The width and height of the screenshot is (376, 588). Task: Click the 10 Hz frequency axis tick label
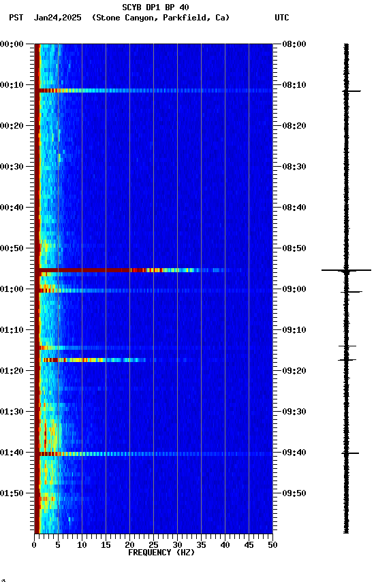point(82,545)
